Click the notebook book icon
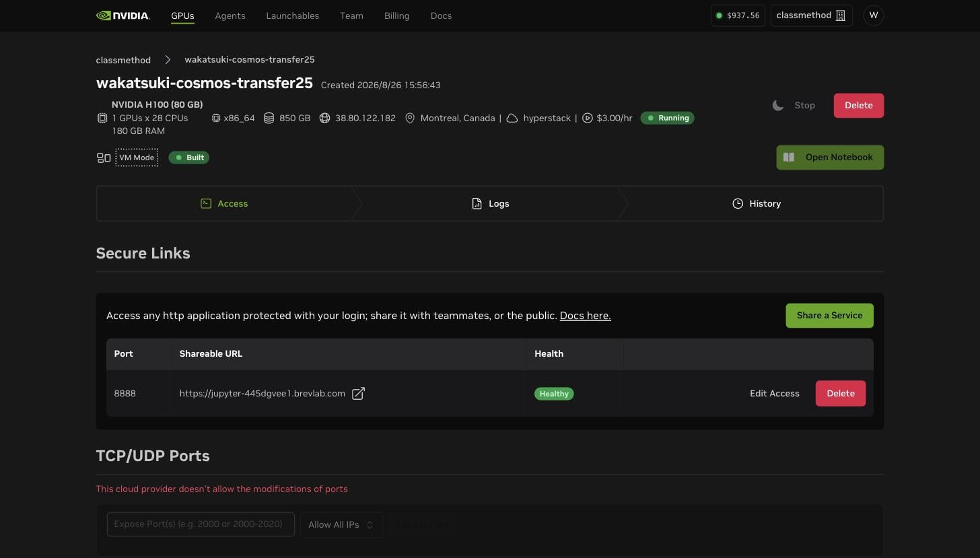 789,158
